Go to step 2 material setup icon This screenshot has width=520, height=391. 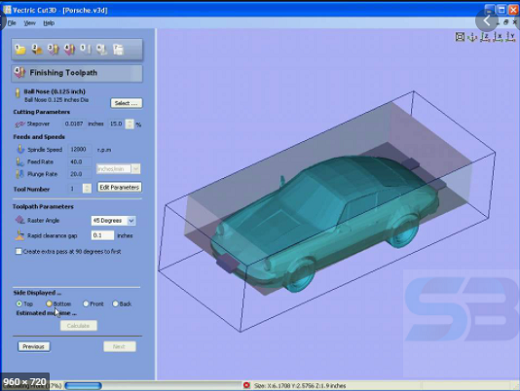(x=37, y=49)
